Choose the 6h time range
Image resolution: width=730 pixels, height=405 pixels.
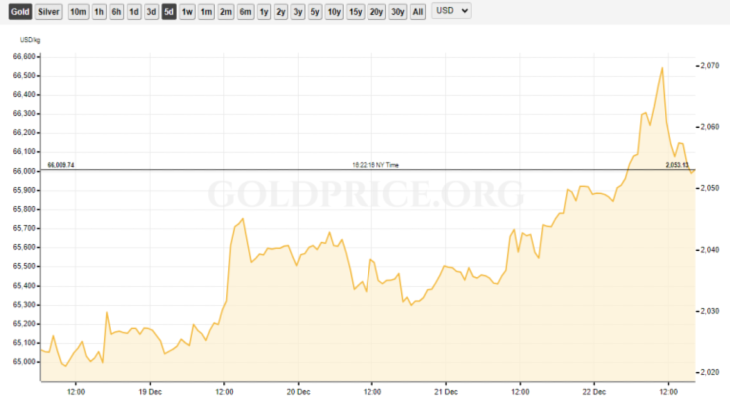click(116, 12)
